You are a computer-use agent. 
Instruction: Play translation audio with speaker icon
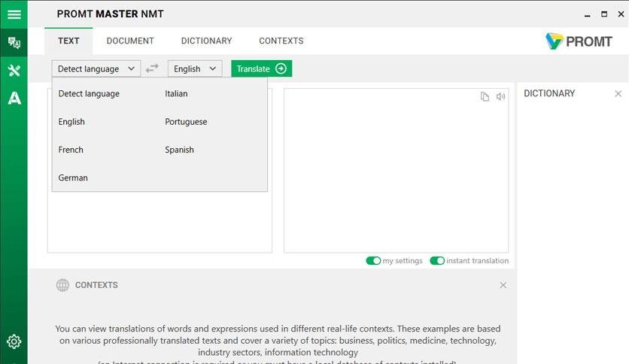coord(500,96)
